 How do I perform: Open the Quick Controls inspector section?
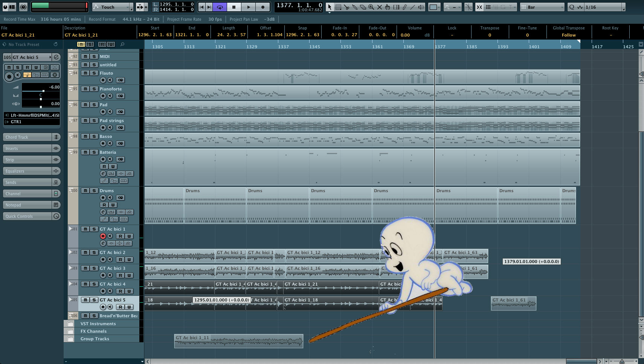(x=32, y=216)
